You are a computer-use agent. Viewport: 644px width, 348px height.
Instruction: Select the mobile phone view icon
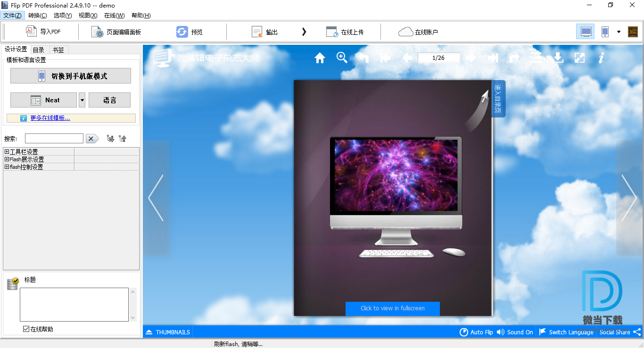[x=605, y=32]
